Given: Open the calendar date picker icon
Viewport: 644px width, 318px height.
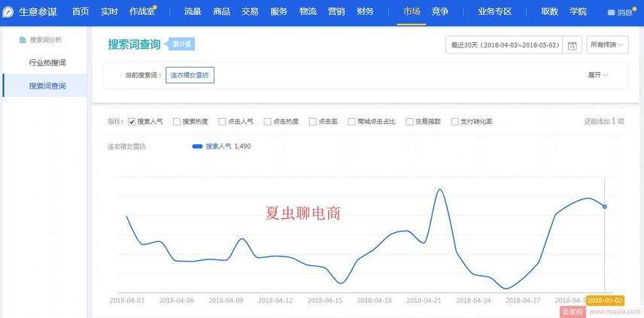Looking at the screenshot, I should (573, 45).
